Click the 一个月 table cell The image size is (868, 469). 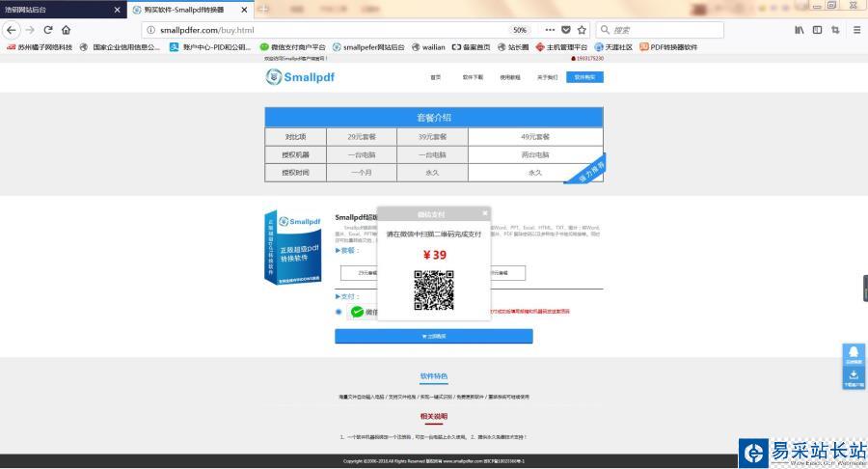[x=362, y=173]
